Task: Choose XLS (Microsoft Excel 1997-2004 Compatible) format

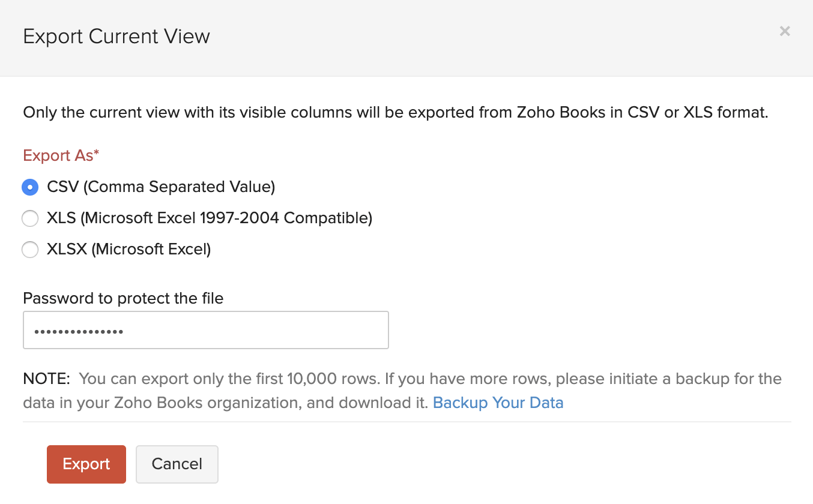Action: 30,218
